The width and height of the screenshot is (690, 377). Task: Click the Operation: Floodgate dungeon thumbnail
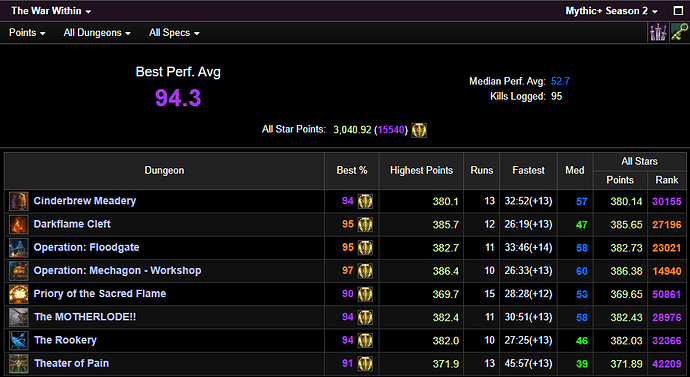click(x=19, y=248)
